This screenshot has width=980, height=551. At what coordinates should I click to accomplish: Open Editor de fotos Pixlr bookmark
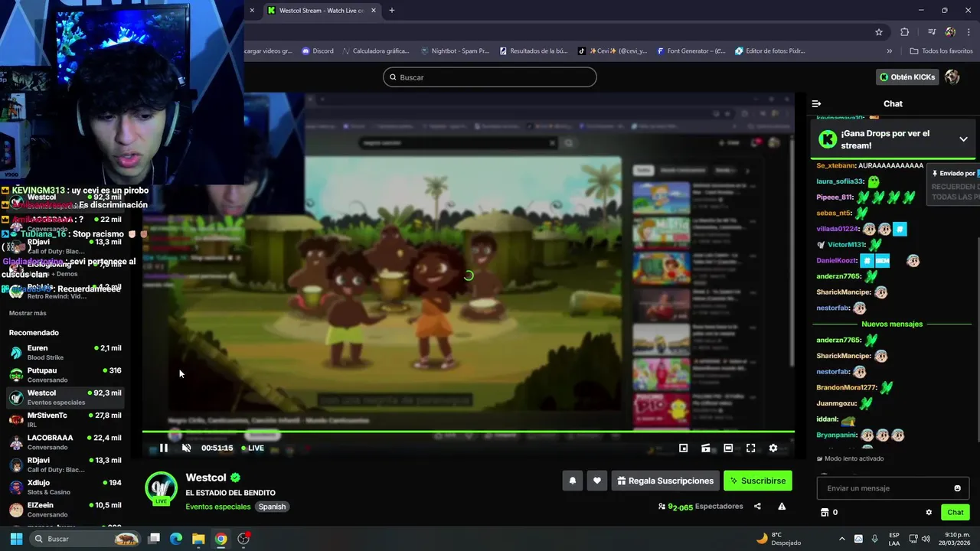click(x=770, y=51)
